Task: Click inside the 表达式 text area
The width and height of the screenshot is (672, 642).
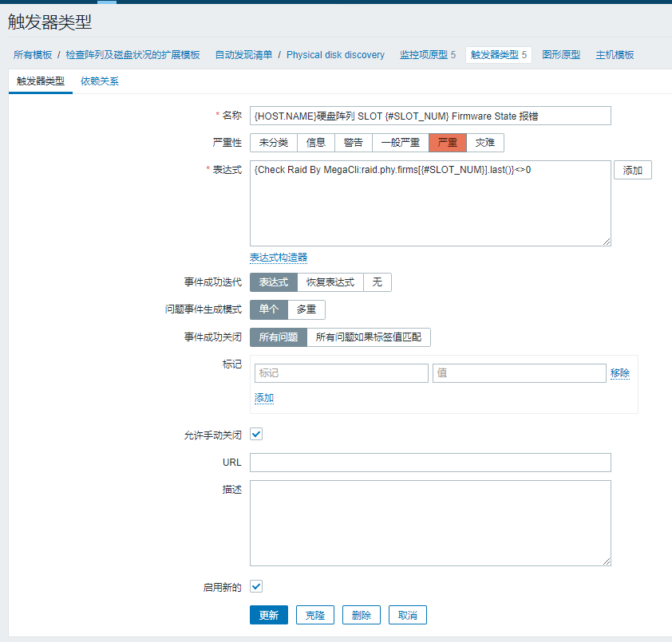Action: 430,203
